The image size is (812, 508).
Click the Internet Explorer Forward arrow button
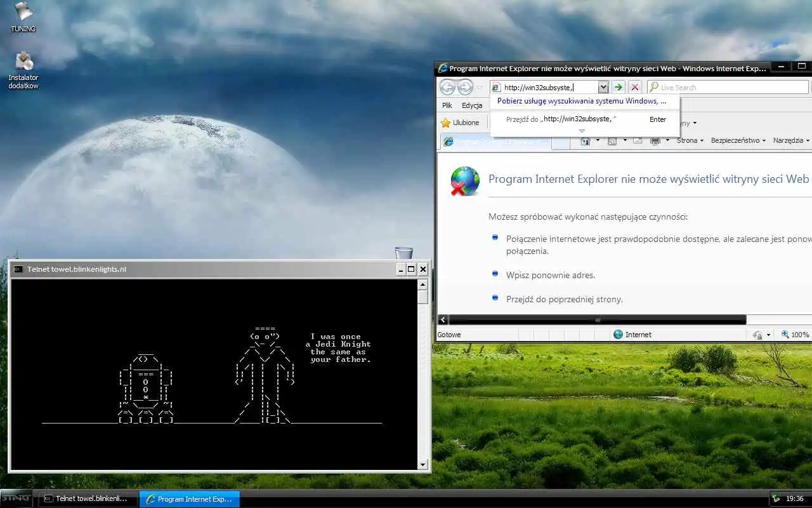tap(465, 87)
